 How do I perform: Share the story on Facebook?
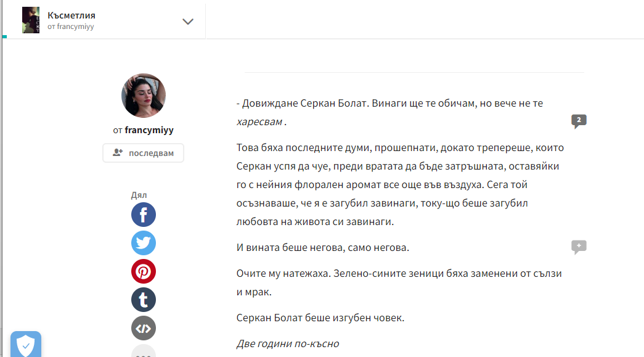tap(144, 215)
